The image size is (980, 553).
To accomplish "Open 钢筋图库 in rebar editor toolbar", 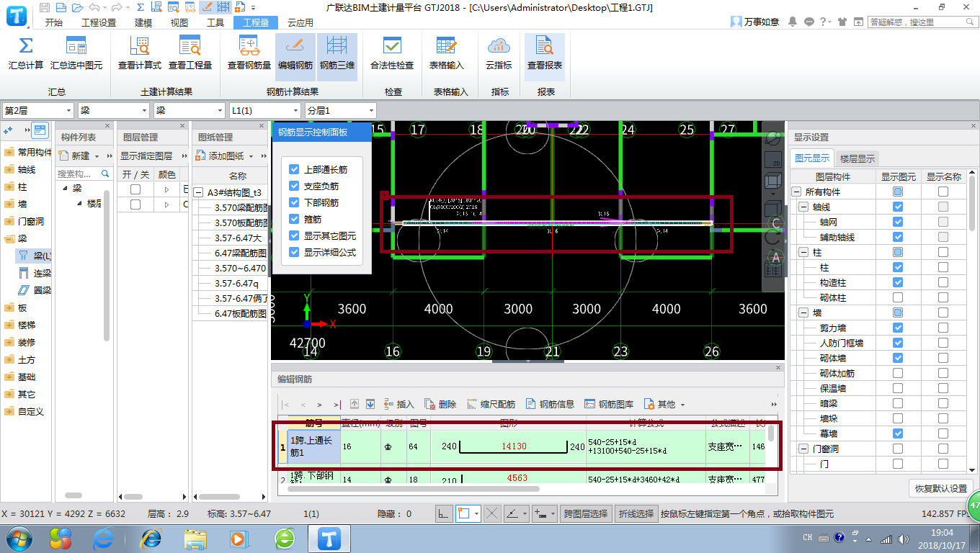I will coord(609,404).
